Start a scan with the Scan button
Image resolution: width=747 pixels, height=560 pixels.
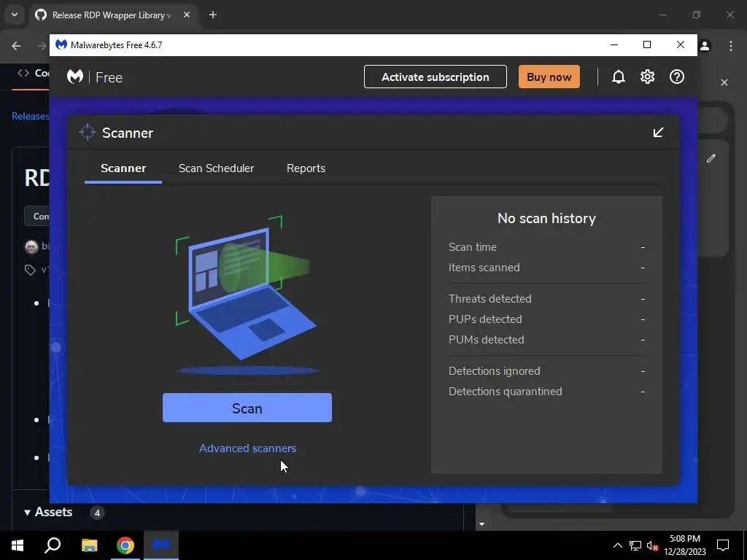coord(247,408)
